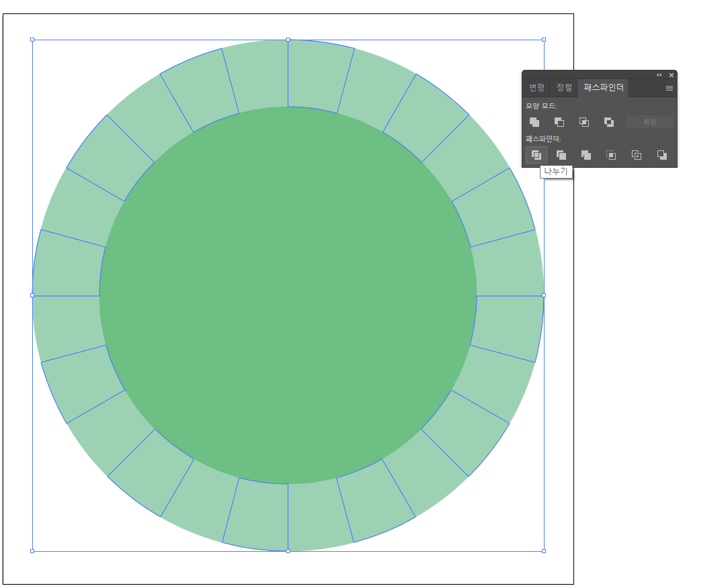Screen dimensions: 701x588
Task: Click the Unite shape mode icon
Action: [x=534, y=122]
